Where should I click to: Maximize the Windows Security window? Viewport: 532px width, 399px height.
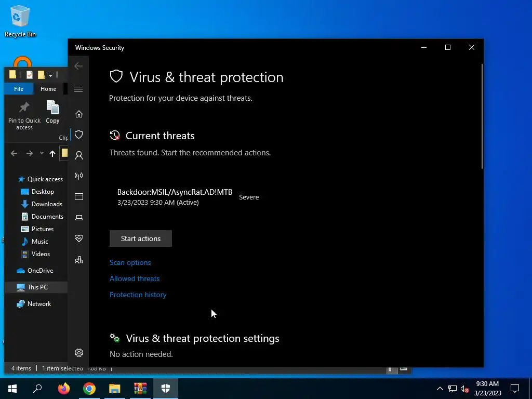click(x=447, y=47)
